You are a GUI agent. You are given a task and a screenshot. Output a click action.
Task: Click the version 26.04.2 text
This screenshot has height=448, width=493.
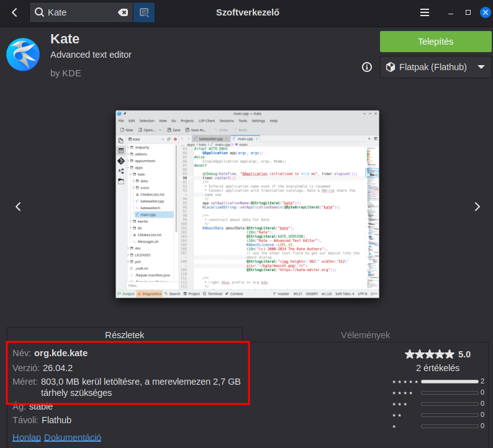58,368
